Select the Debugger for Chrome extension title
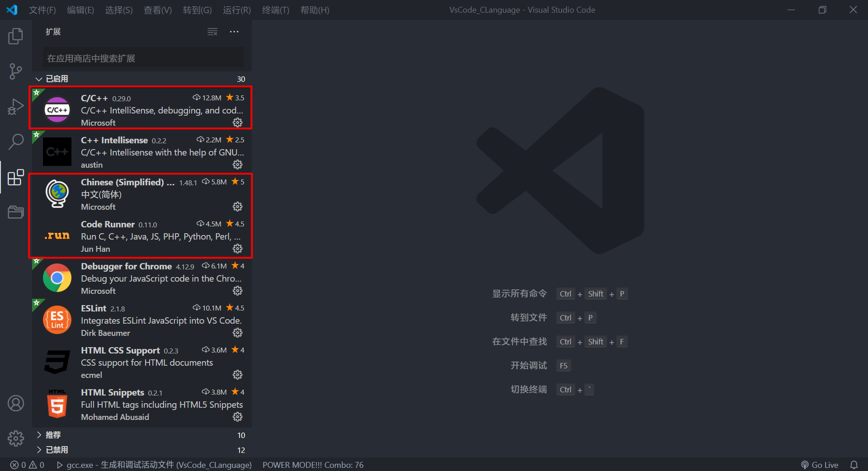The width and height of the screenshot is (868, 471). [126, 266]
